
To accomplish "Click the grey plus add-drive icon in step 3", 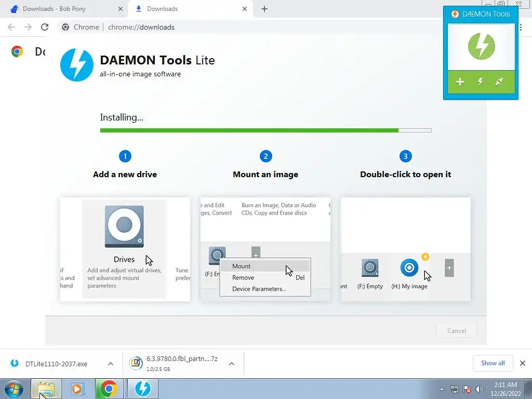I will 449,268.
